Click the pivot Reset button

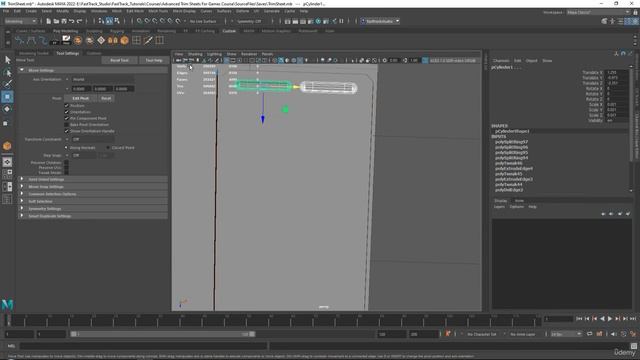pyautogui.click(x=106, y=98)
